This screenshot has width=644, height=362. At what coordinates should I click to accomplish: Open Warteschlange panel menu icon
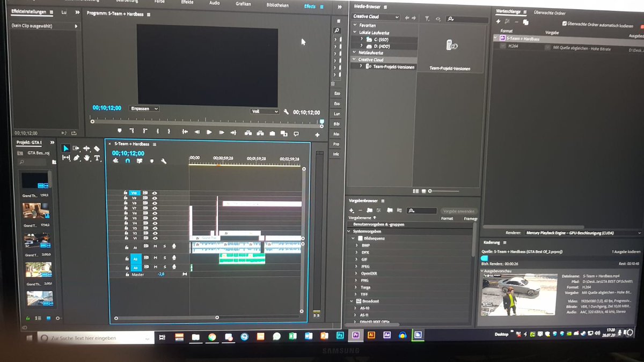click(x=525, y=12)
